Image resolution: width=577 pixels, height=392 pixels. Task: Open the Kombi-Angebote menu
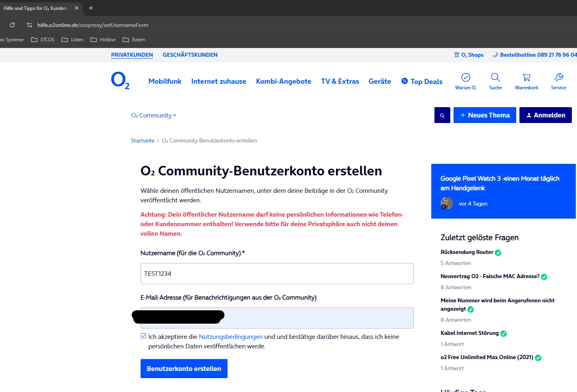[284, 81]
